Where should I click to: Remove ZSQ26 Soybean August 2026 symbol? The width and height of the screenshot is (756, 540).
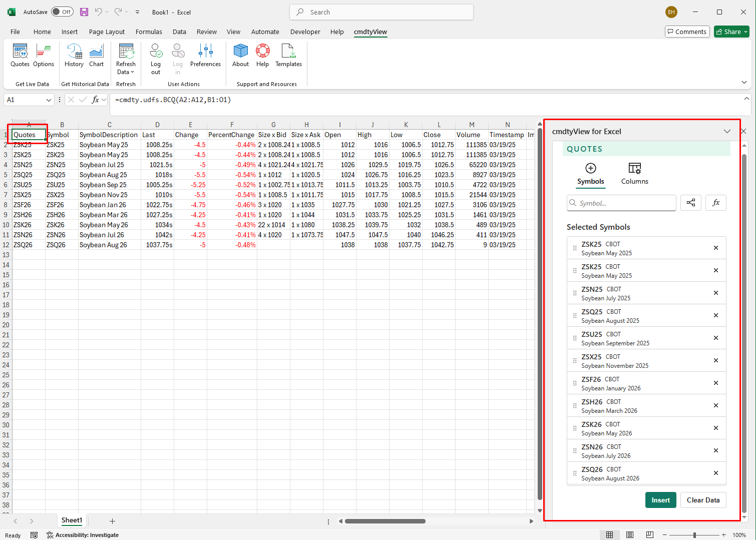[x=716, y=473]
